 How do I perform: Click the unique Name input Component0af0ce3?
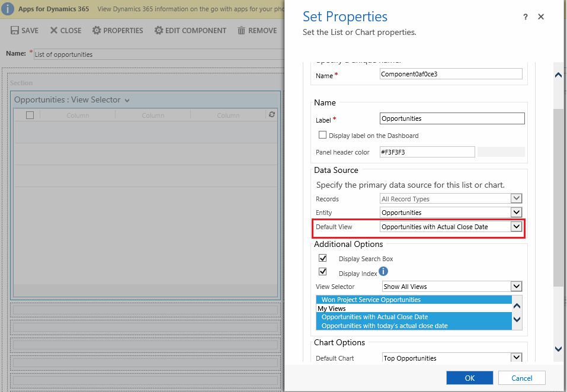pyautogui.click(x=451, y=73)
